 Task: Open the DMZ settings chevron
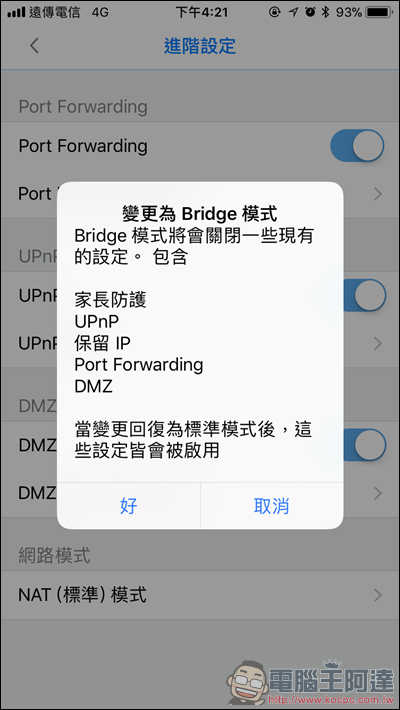tap(378, 493)
